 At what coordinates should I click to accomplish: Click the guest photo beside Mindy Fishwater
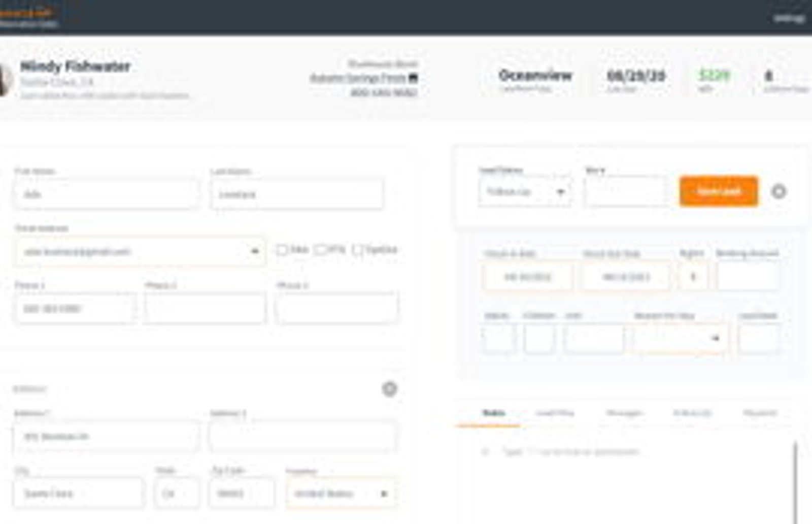pyautogui.click(x=5, y=79)
